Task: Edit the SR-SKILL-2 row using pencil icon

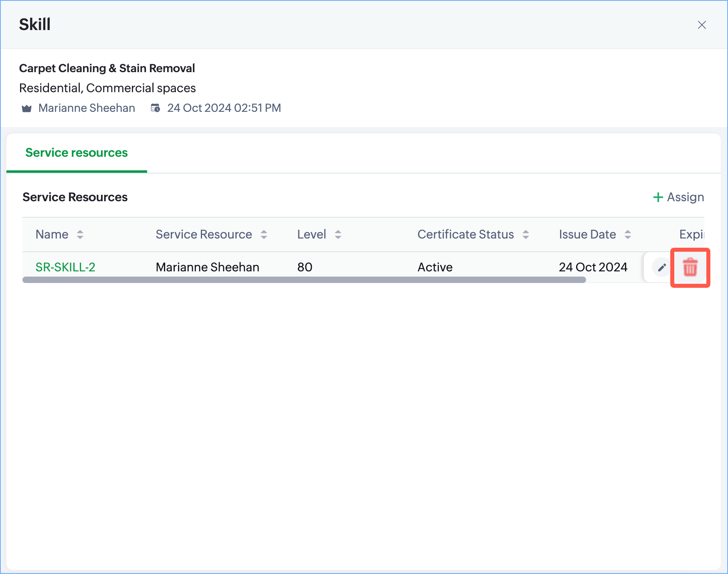Action: pyautogui.click(x=661, y=267)
